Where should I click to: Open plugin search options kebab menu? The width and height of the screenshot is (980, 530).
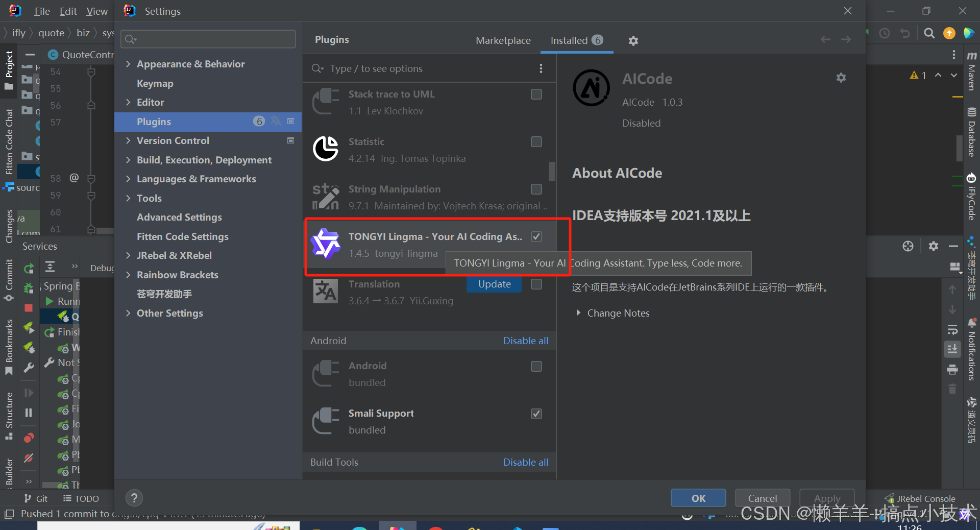(541, 68)
